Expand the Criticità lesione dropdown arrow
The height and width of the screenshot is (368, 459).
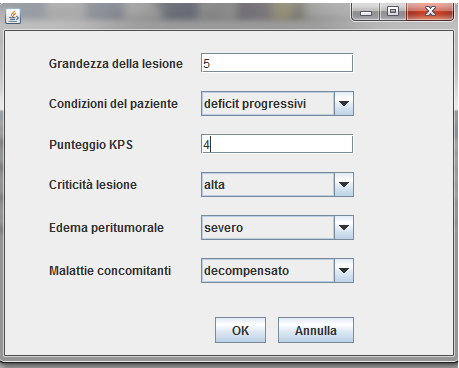[344, 184]
